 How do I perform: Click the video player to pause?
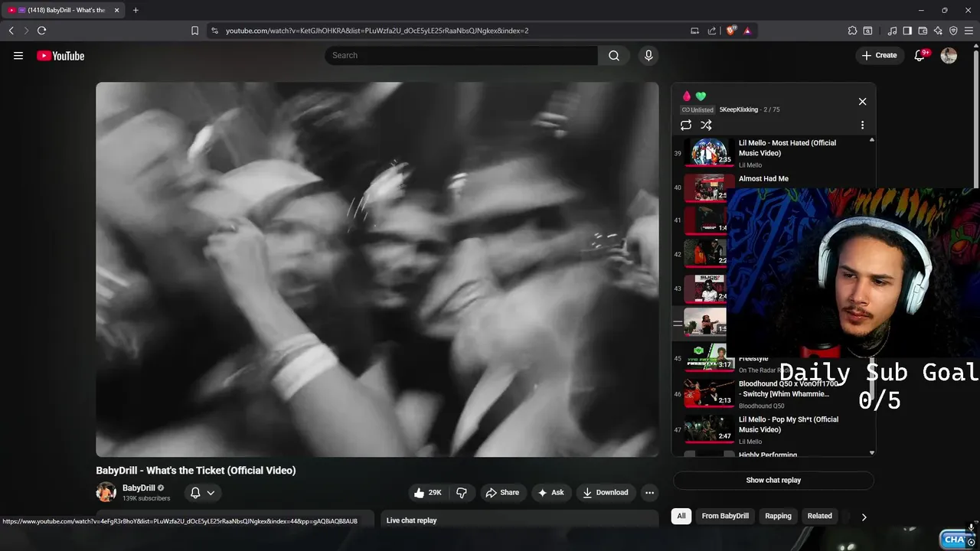(x=377, y=269)
